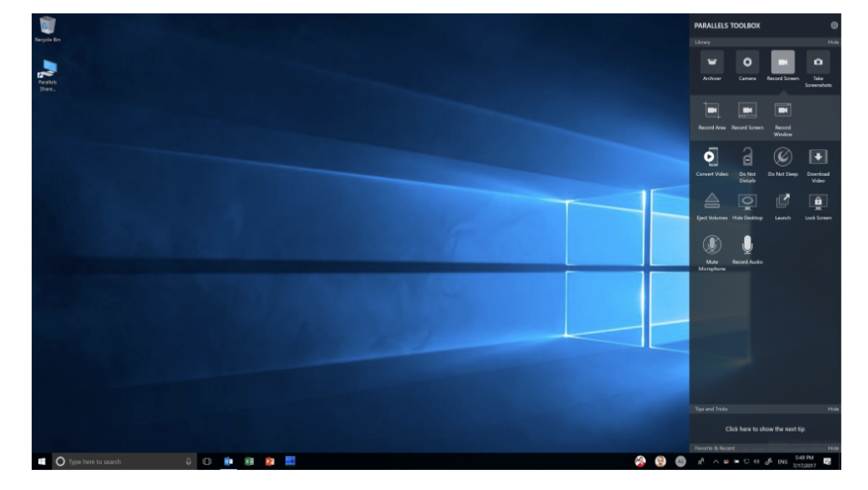Start the Record Audio tool
868x490 pixels.
[x=747, y=250]
